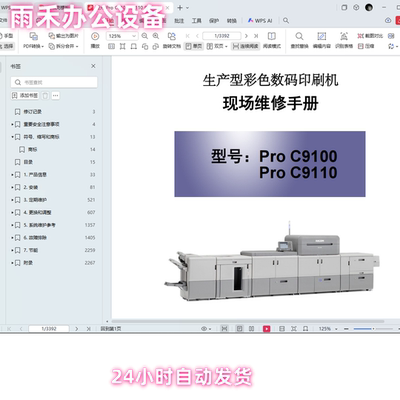Image resolution: width=400 pixels, height=400 pixels.
Task: Click the status bar zoom slider
Action: pyautogui.click(x=373, y=329)
